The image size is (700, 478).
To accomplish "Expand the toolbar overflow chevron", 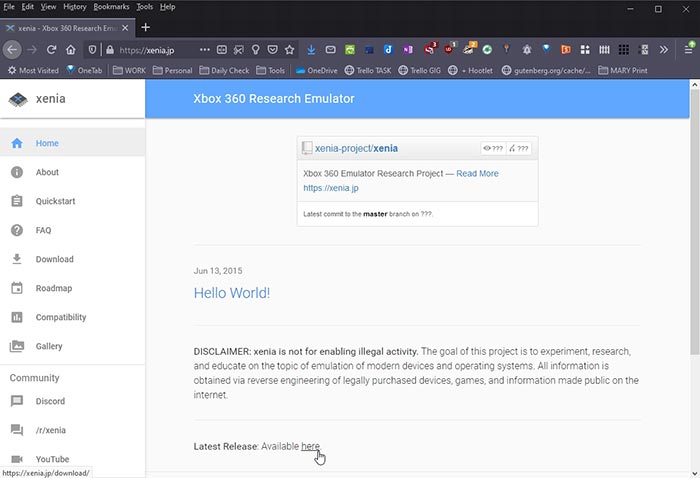I will [664, 49].
